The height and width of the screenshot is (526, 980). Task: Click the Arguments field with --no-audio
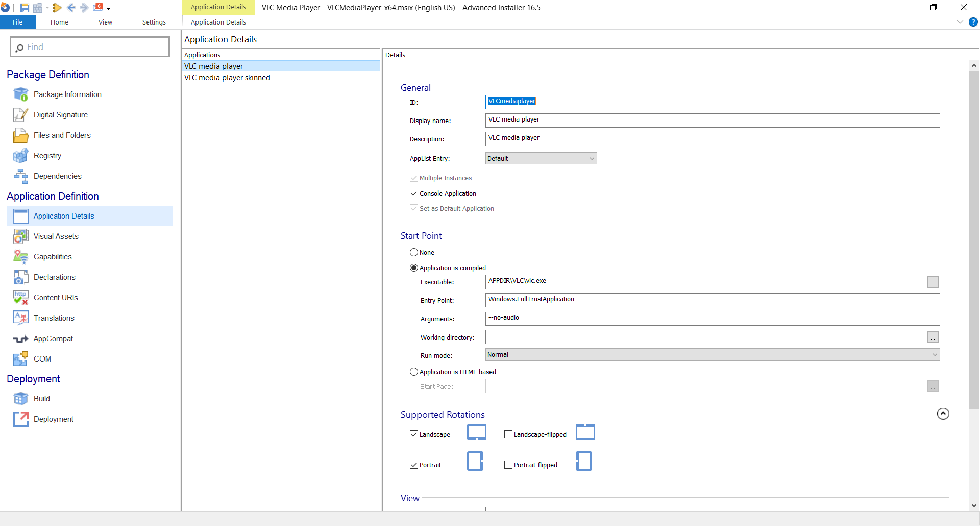coord(713,319)
